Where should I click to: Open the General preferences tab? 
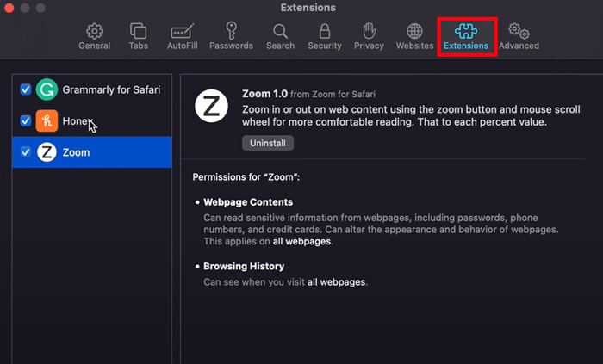point(94,36)
